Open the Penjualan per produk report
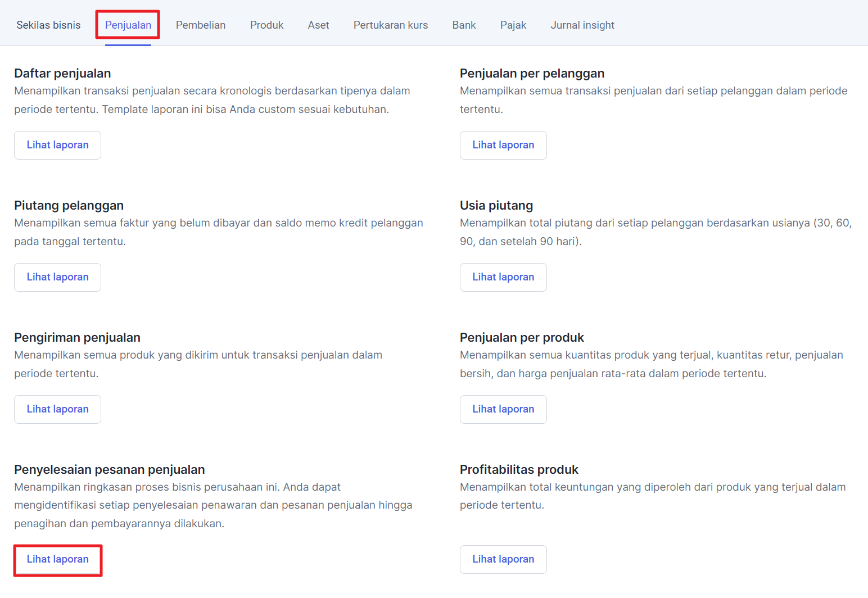The image size is (868, 598). click(x=503, y=409)
